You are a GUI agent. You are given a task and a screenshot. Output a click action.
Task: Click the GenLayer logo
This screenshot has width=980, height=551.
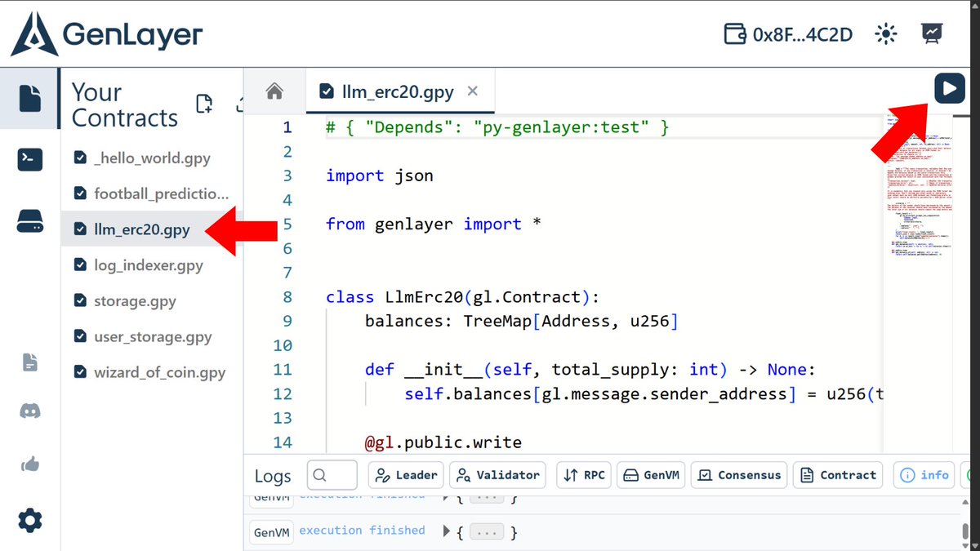[107, 35]
